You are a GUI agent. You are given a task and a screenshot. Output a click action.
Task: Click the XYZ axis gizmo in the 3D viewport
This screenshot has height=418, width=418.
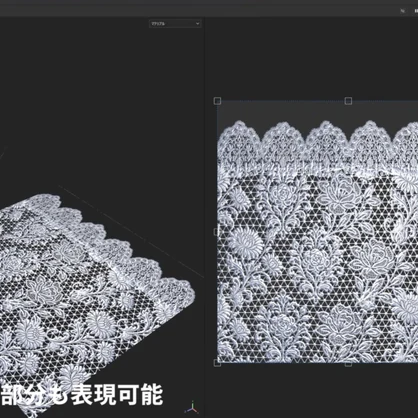coord(192,407)
